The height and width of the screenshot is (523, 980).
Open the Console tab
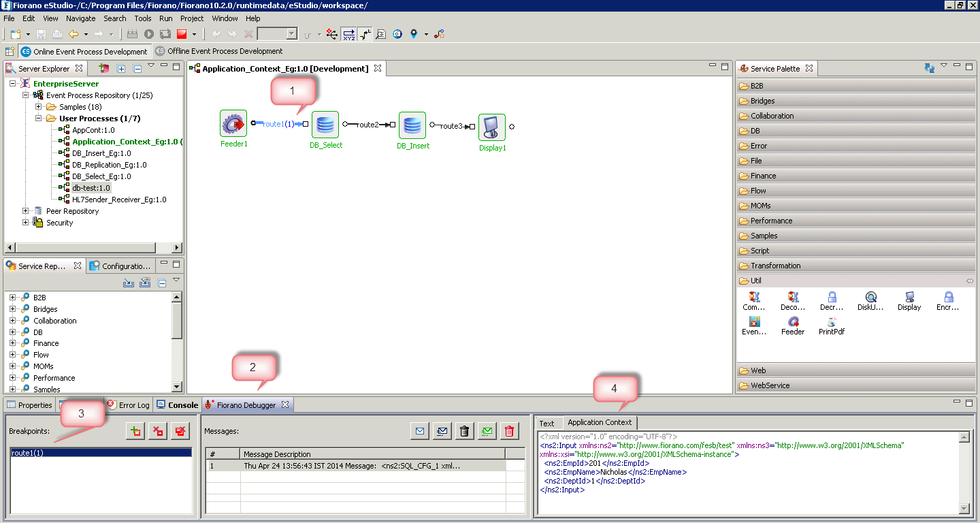click(x=177, y=405)
